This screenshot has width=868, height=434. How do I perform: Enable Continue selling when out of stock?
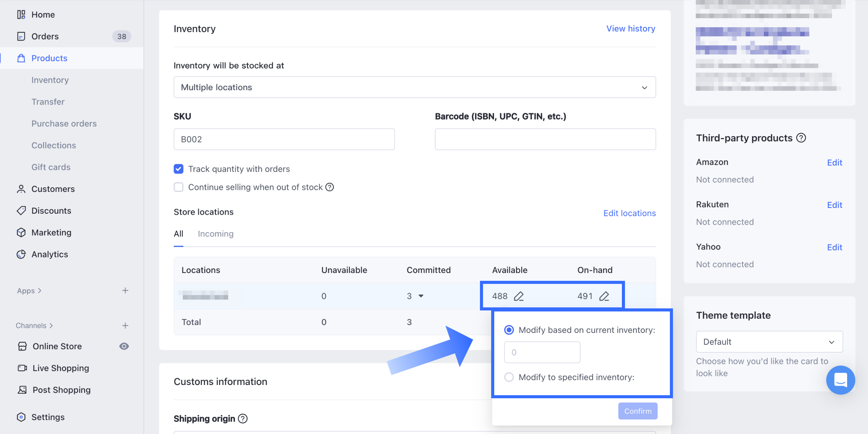pyautogui.click(x=178, y=187)
